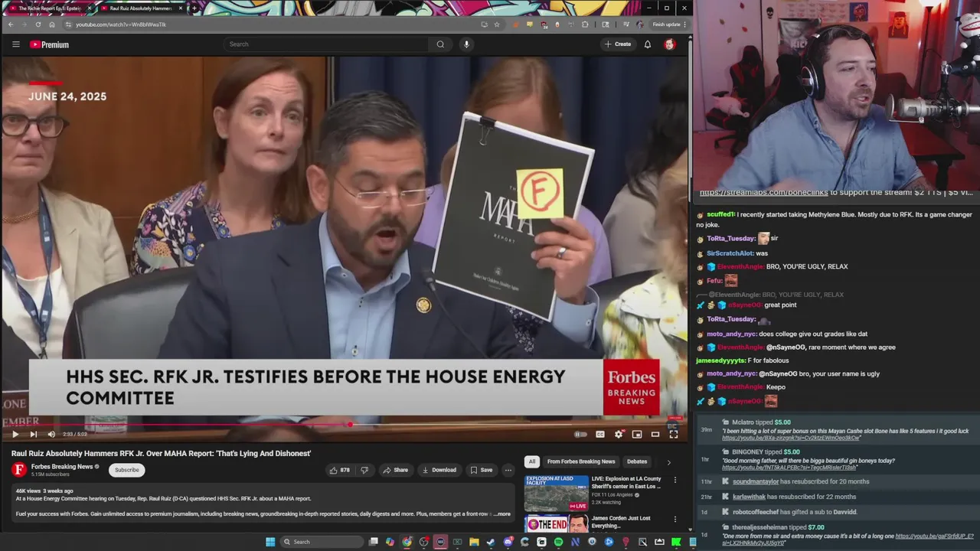This screenshot has width=980, height=551.
Task: Go to the browser home page
Action: (52, 24)
